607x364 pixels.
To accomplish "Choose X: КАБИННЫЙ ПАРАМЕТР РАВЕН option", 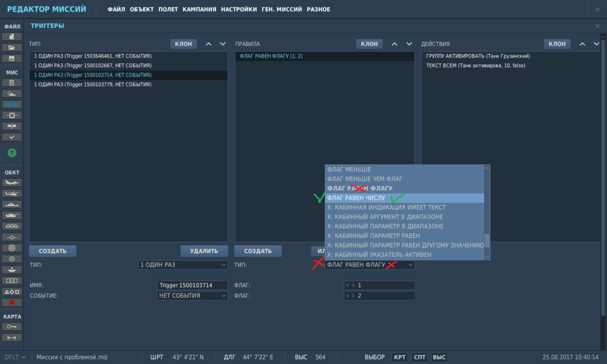I will (404, 235).
